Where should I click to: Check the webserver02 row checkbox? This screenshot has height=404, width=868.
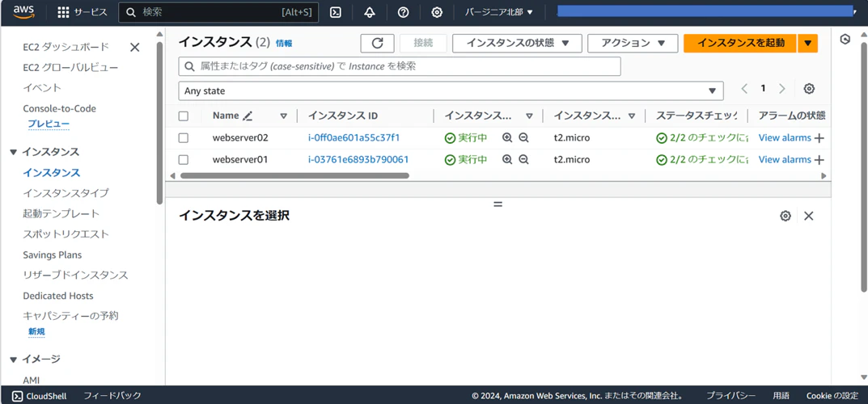point(184,137)
